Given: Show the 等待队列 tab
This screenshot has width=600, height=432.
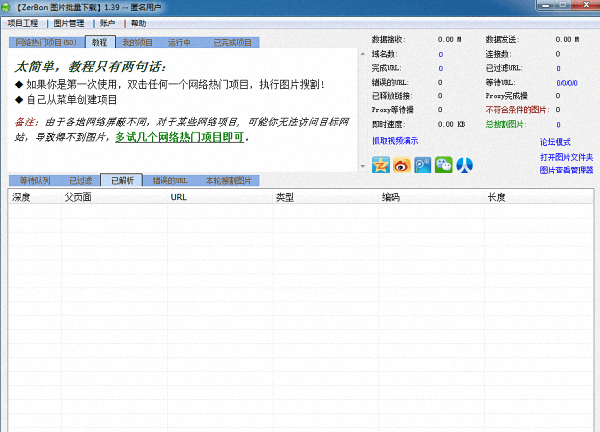Looking at the screenshot, I should tap(34, 181).
